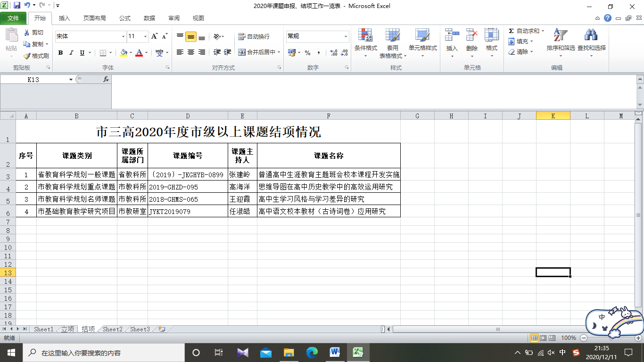Click the Cut (剪切) button
Viewport: 644px width, 362px height.
coord(34,33)
